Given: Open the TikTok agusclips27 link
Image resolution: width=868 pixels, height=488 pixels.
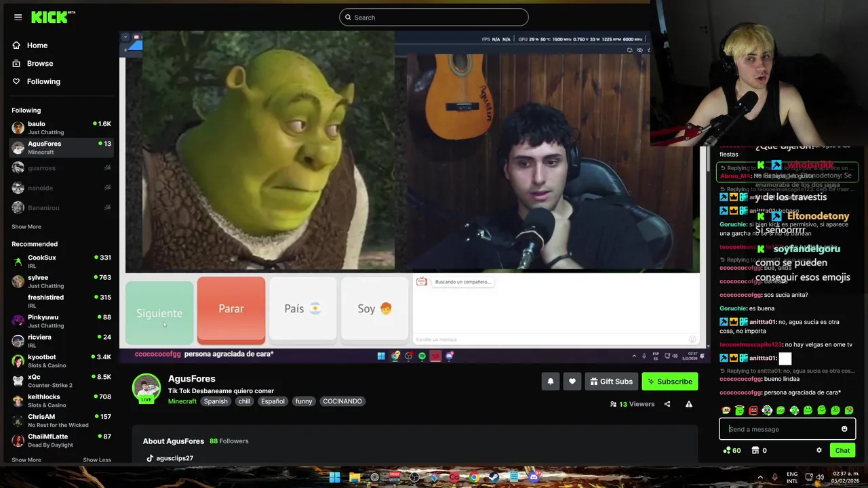Looking at the screenshot, I should coord(170,458).
